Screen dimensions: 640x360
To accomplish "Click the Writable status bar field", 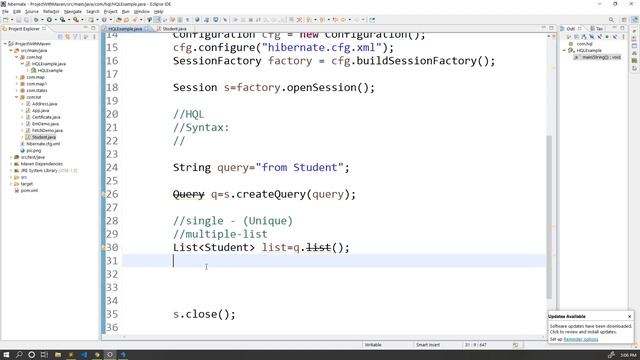I will tap(373, 345).
